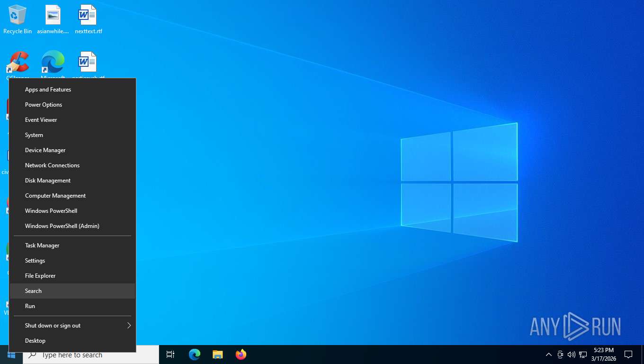The image size is (644, 364).
Task: Launch Firefox from the taskbar
Action: tap(241, 355)
